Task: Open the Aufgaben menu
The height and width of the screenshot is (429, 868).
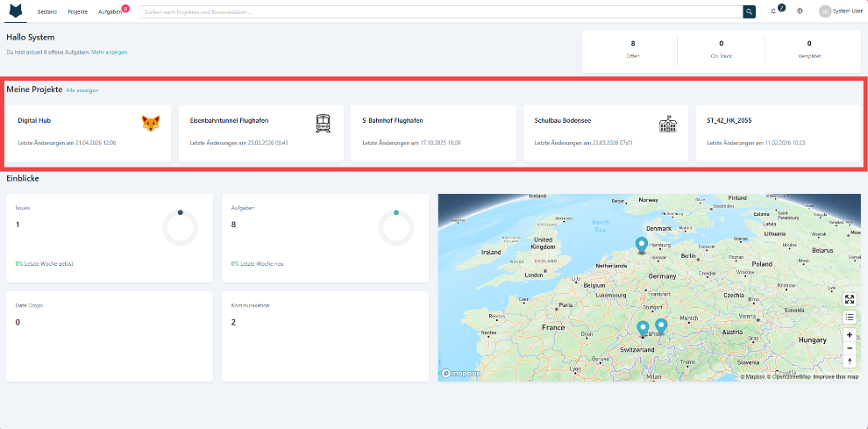Action: [110, 11]
